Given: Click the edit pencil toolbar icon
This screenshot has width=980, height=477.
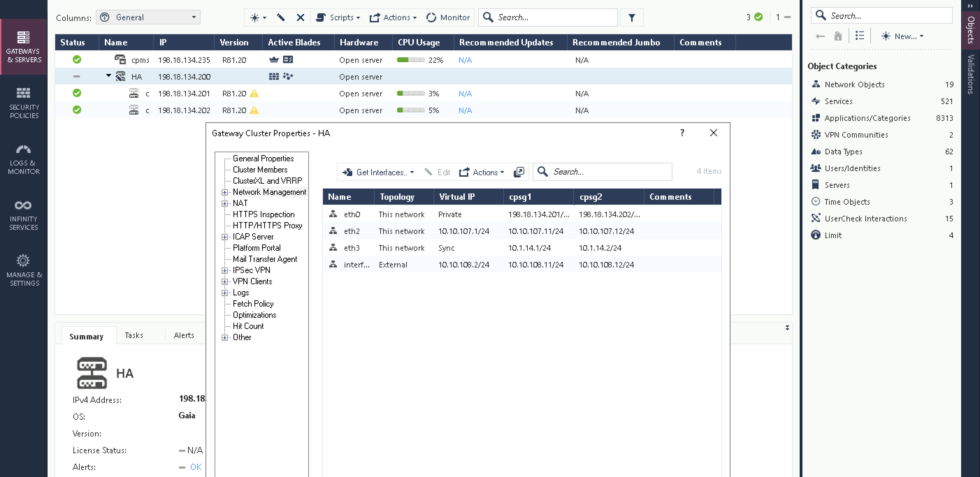Looking at the screenshot, I should tap(281, 17).
